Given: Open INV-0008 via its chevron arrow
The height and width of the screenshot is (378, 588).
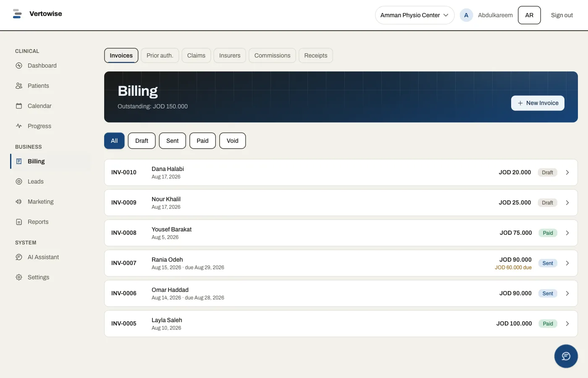Looking at the screenshot, I should point(567,233).
